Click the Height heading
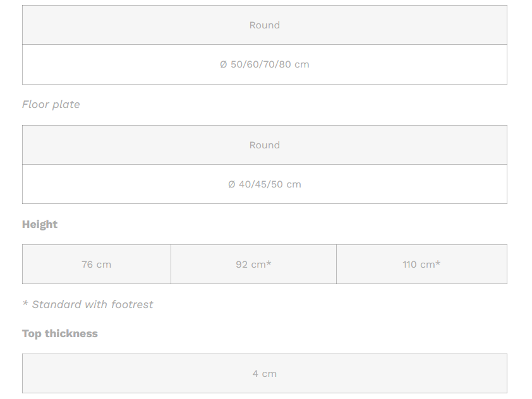 (40, 224)
